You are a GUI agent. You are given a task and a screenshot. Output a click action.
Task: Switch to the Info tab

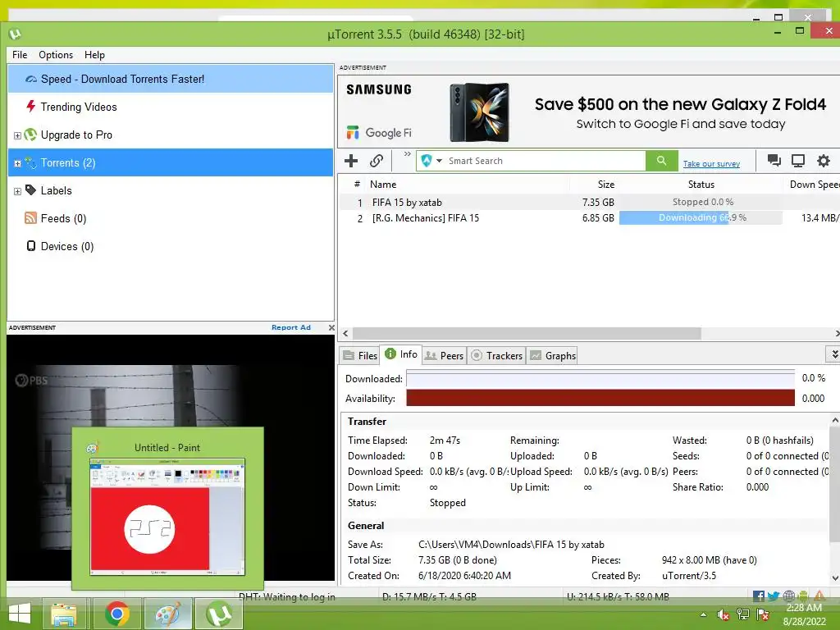click(x=400, y=354)
